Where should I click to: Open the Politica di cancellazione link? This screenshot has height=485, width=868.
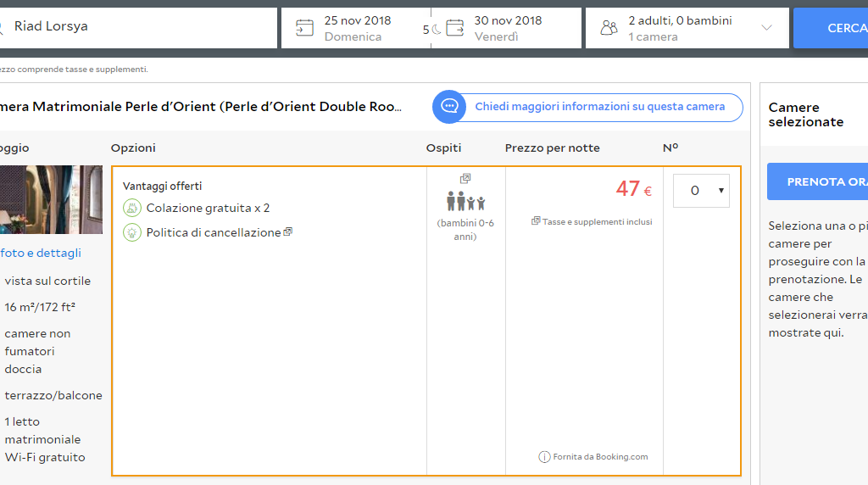coord(213,232)
